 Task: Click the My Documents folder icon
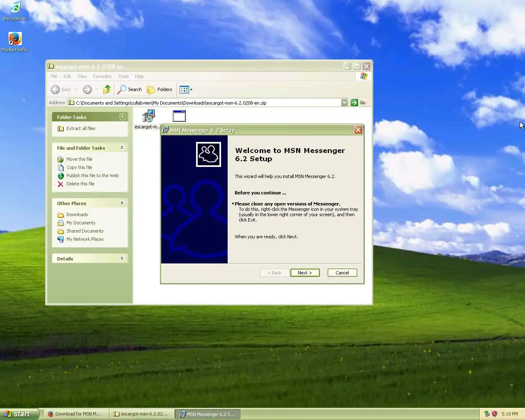pos(61,223)
